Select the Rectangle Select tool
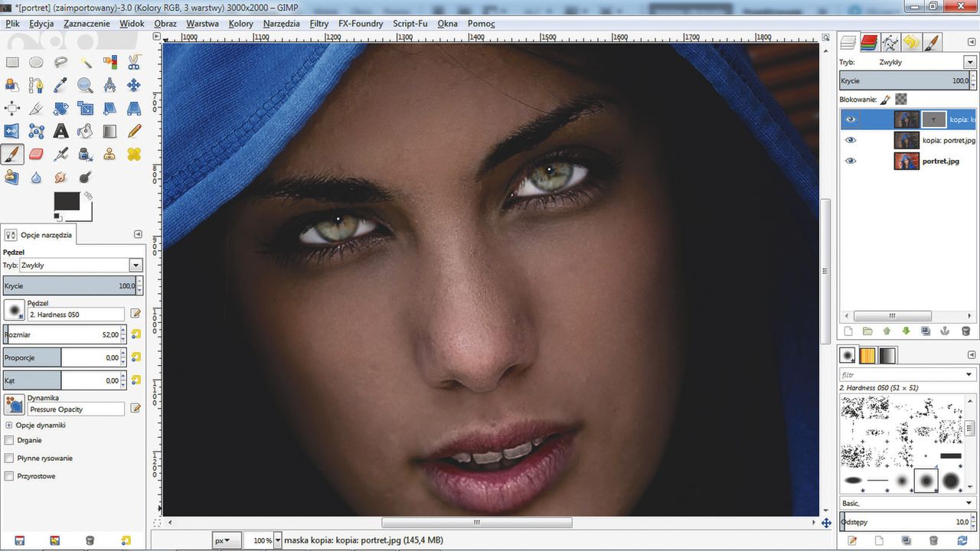The image size is (980, 551). pyautogui.click(x=12, y=62)
